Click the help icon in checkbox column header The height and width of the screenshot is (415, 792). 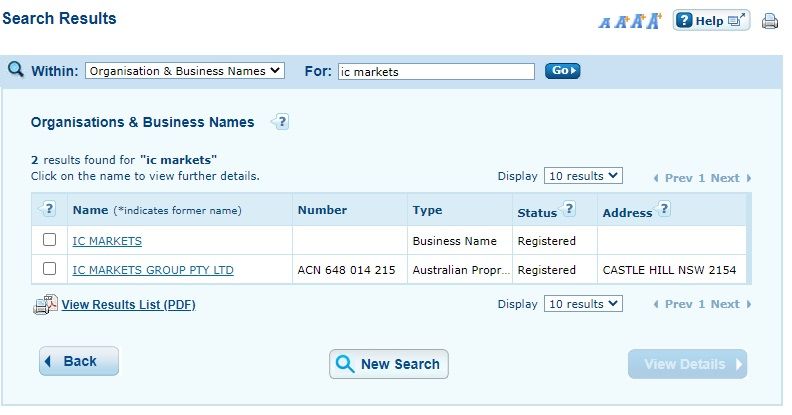click(x=47, y=209)
